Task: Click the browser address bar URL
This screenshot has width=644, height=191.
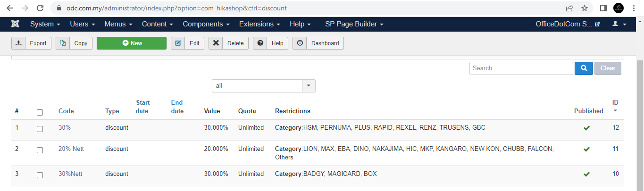Action: pyautogui.click(x=176, y=8)
